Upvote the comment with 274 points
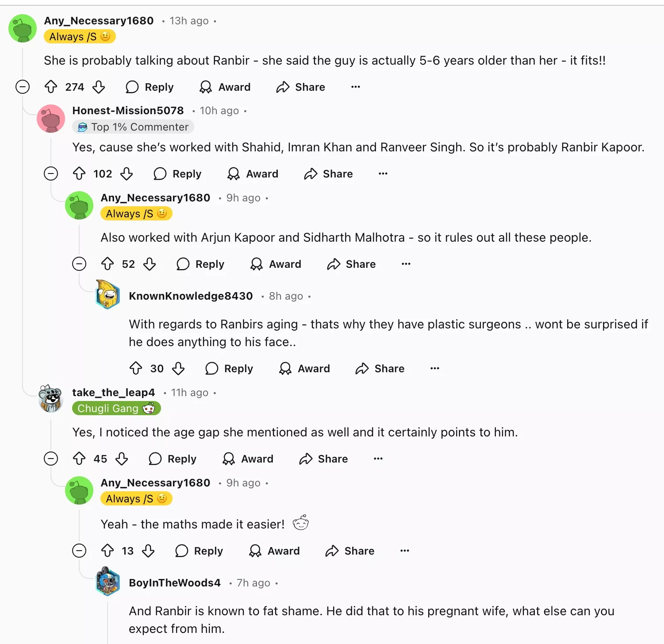This screenshot has height=644, width=664. [51, 87]
